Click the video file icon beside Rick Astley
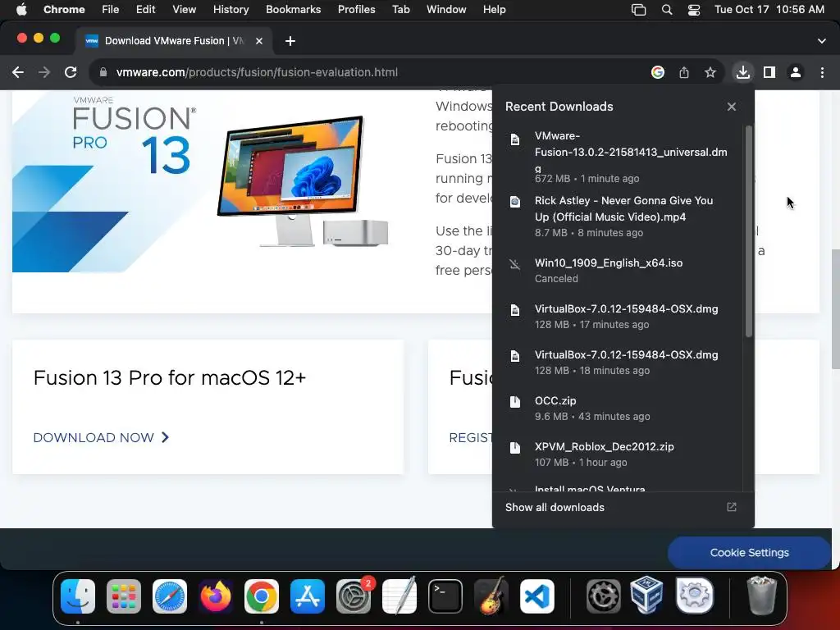The image size is (840, 630). click(515, 202)
